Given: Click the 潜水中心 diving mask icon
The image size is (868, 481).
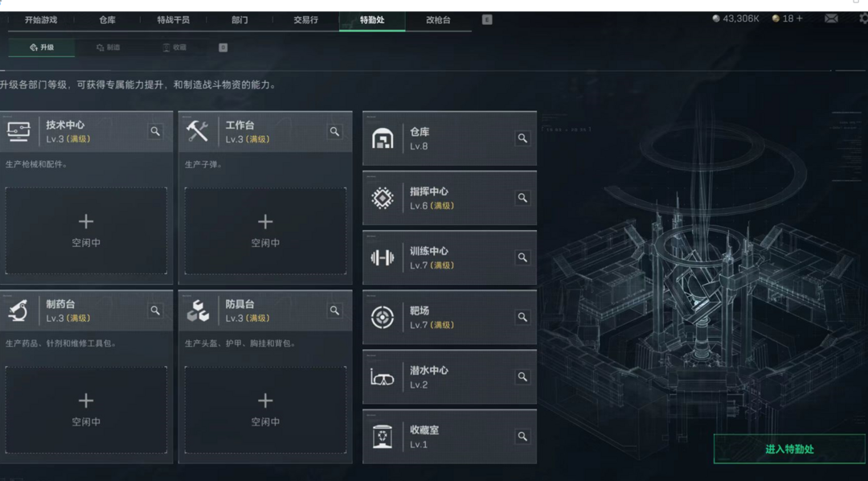Looking at the screenshot, I should pos(382,377).
